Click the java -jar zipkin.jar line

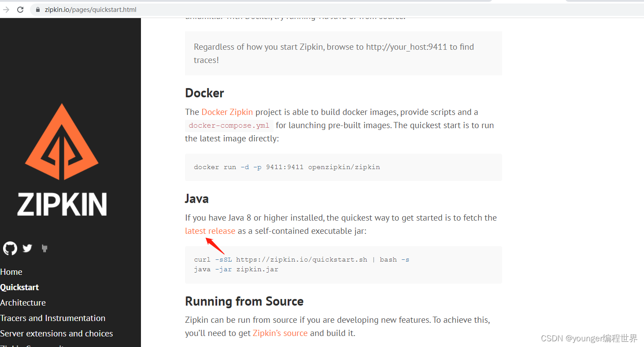pos(236,269)
